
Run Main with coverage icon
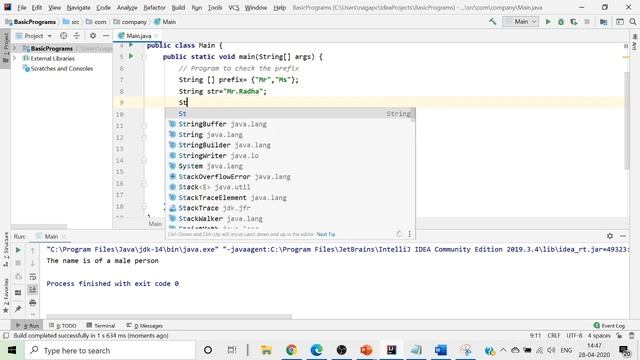click(x=574, y=22)
